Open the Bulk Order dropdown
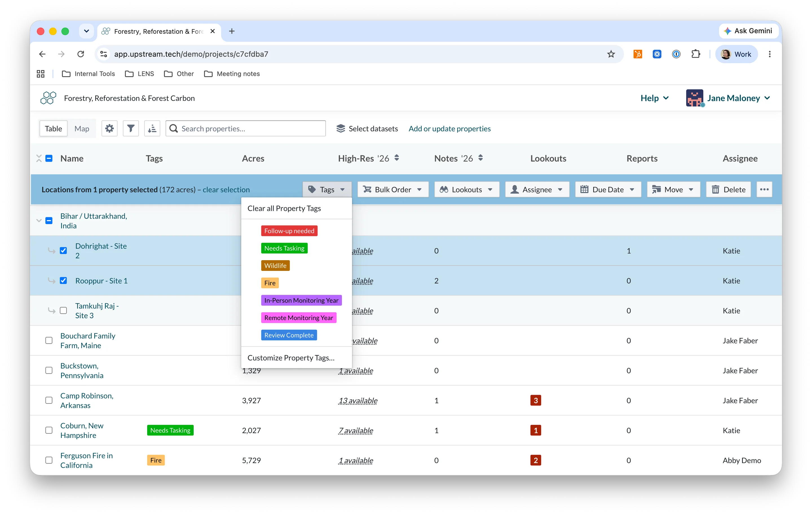Screen dimensions: 812x515 [x=393, y=190]
